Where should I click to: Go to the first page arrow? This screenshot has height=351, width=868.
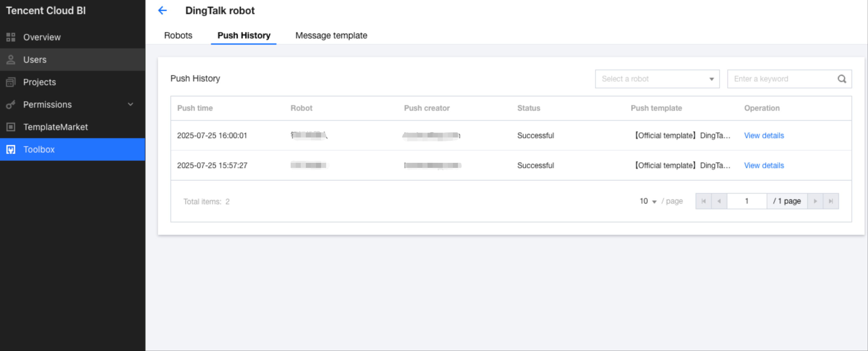point(704,201)
